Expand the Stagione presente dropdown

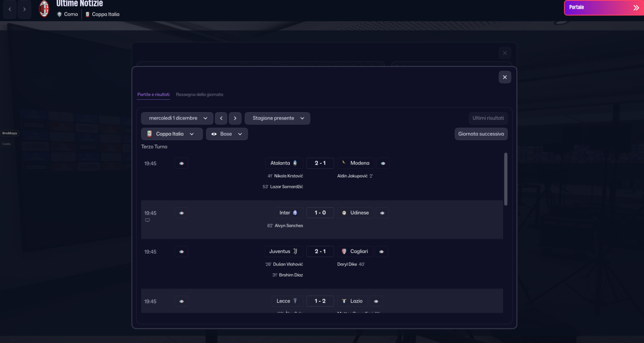[277, 118]
